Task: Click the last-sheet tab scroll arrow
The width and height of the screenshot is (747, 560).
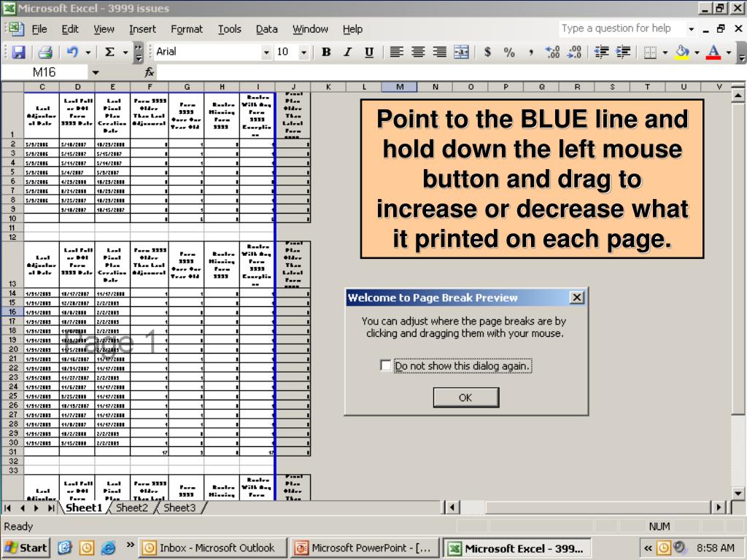Action: pyautogui.click(x=50, y=508)
